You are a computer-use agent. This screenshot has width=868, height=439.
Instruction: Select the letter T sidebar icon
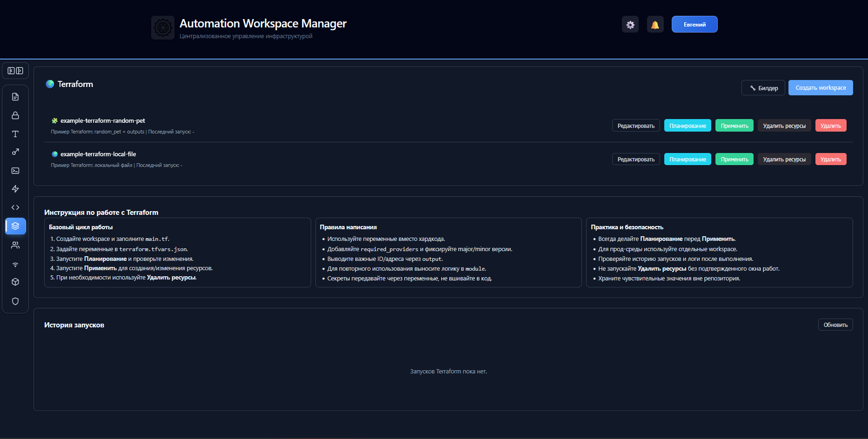[15, 134]
